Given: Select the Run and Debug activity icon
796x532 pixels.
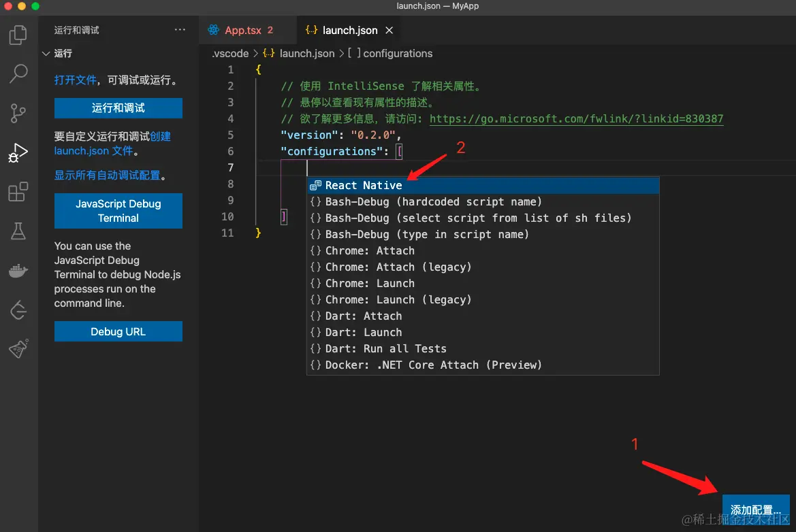Looking at the screenshot, I should [x=18, y=152].
